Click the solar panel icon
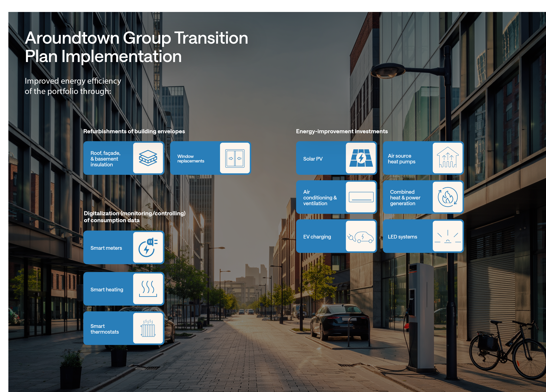The image size is (546, 392). (x=361, y=158)
